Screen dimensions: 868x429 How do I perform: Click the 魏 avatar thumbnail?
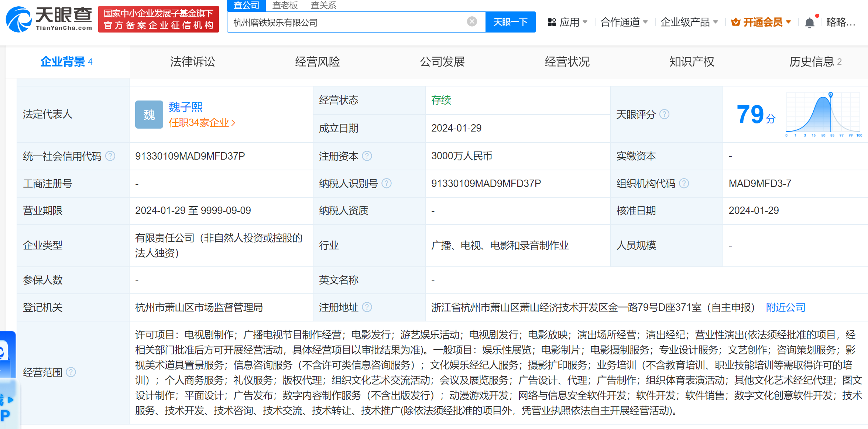[x=149, y=115]
